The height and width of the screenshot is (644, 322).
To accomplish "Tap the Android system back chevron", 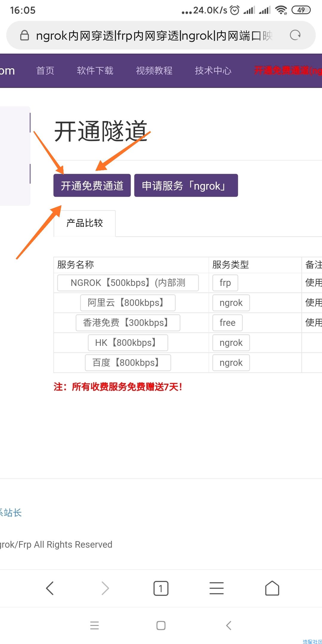I will pos(229,625).
